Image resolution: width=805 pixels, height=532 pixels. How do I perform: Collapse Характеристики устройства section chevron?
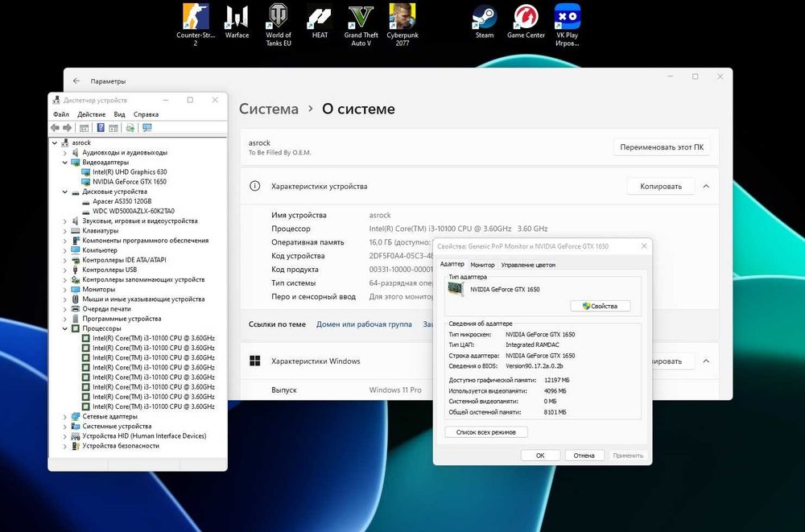pos(707,186)
